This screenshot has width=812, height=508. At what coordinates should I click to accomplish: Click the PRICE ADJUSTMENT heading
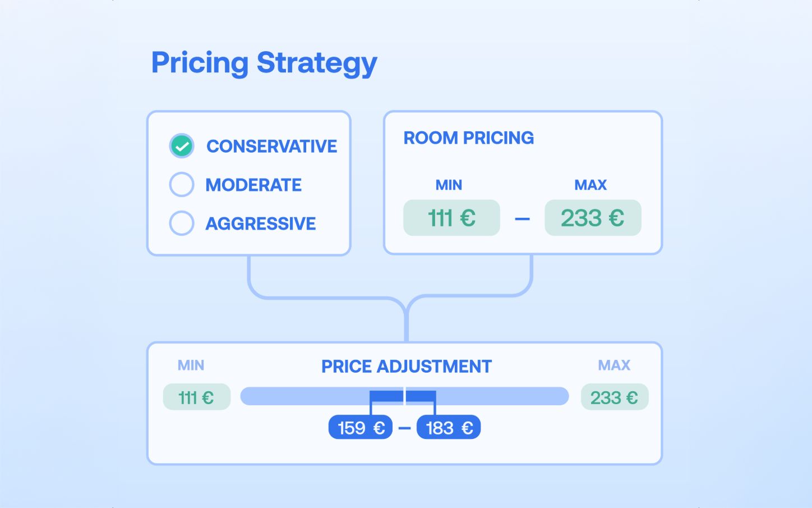click(407, 367)
